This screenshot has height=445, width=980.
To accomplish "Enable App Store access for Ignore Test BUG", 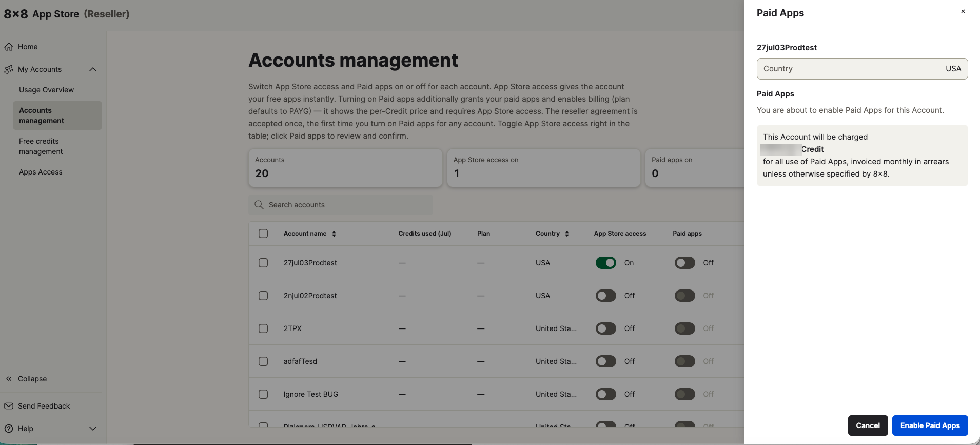I will click(x=606, y=394).
